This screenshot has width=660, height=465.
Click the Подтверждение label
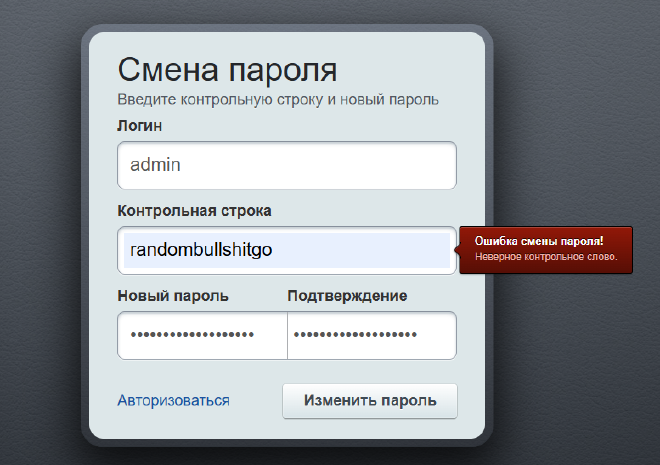pyautogui.click(x=347, y=296)
